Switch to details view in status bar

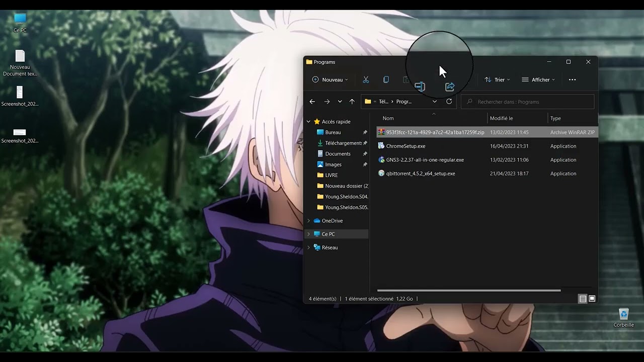[583, 299]
